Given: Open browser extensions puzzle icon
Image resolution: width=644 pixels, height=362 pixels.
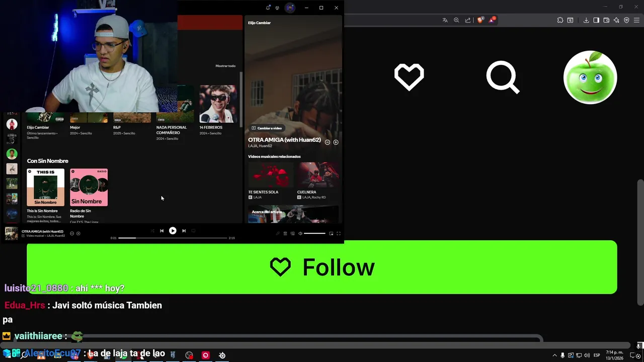Looking at the screenshot, I should pyautogui.click(x=560, y=20).
